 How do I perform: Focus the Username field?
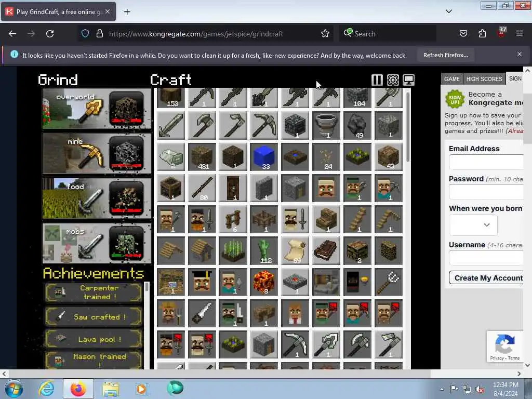point(486,258)
